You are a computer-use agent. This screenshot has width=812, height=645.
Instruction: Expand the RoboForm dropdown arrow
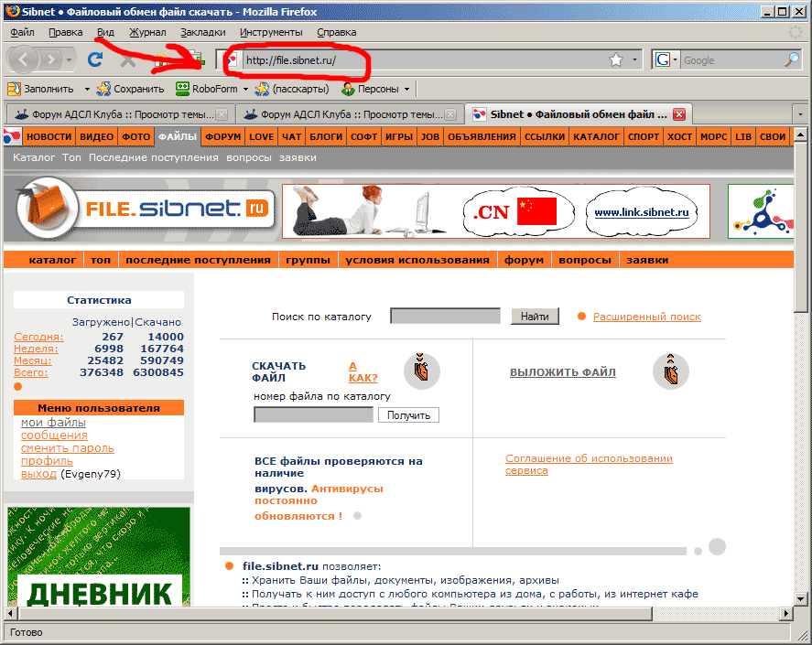[x=245, y=89]
